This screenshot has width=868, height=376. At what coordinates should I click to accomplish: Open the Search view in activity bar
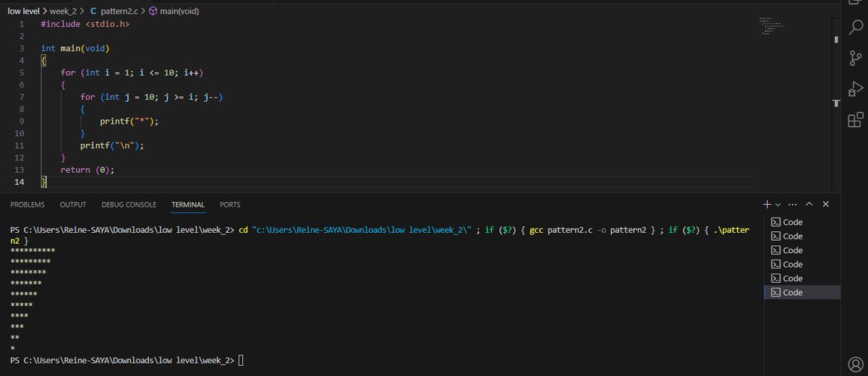855,27
